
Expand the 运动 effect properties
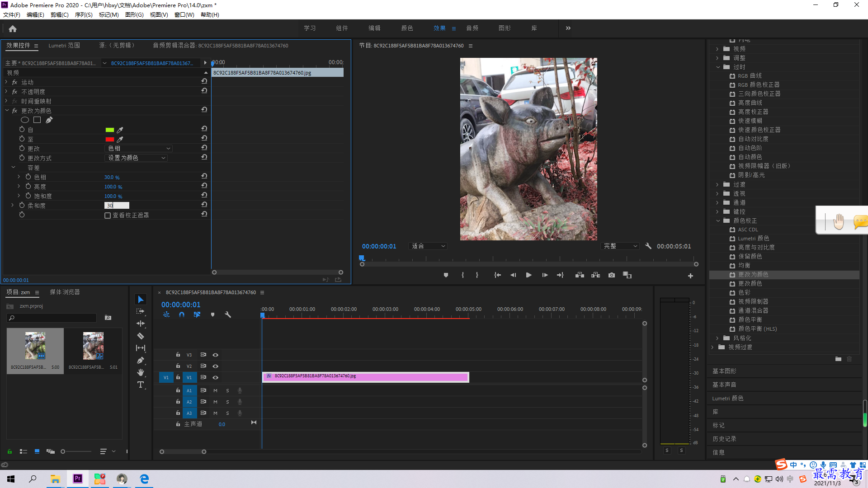(x=6, y=82)
